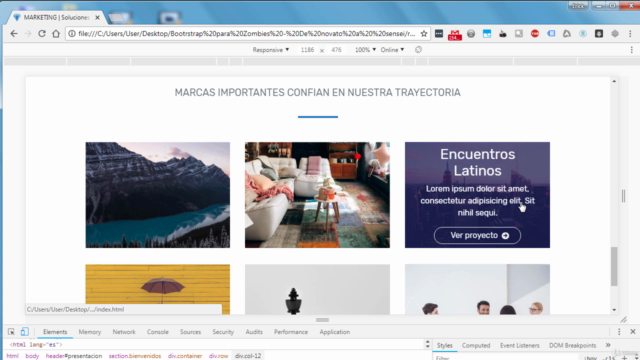
Task: Open the Application tab
Action: [x=335, y=332]
